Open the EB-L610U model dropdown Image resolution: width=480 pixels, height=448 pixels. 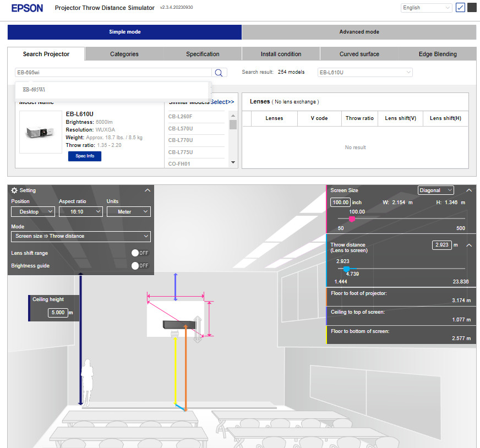tap(365, 73)
